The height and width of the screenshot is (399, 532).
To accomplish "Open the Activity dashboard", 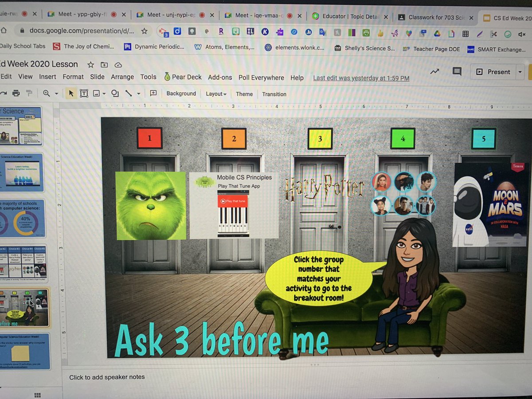I will coord(434,71).
